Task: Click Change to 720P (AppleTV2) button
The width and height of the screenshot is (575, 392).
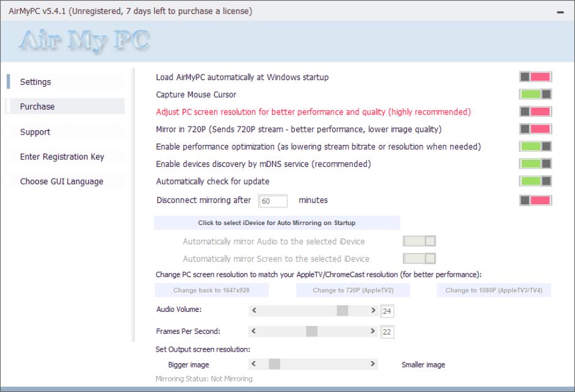Action: tap(353, 290)
